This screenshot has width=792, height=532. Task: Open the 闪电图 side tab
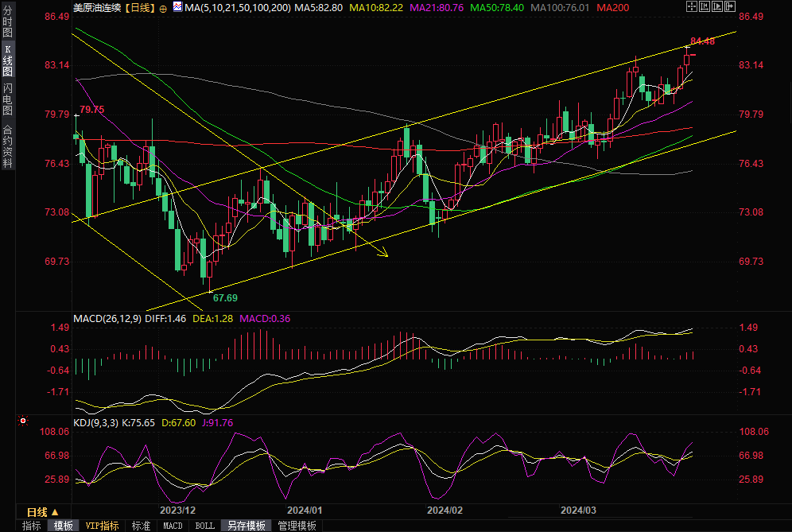[x=8, y=98]
